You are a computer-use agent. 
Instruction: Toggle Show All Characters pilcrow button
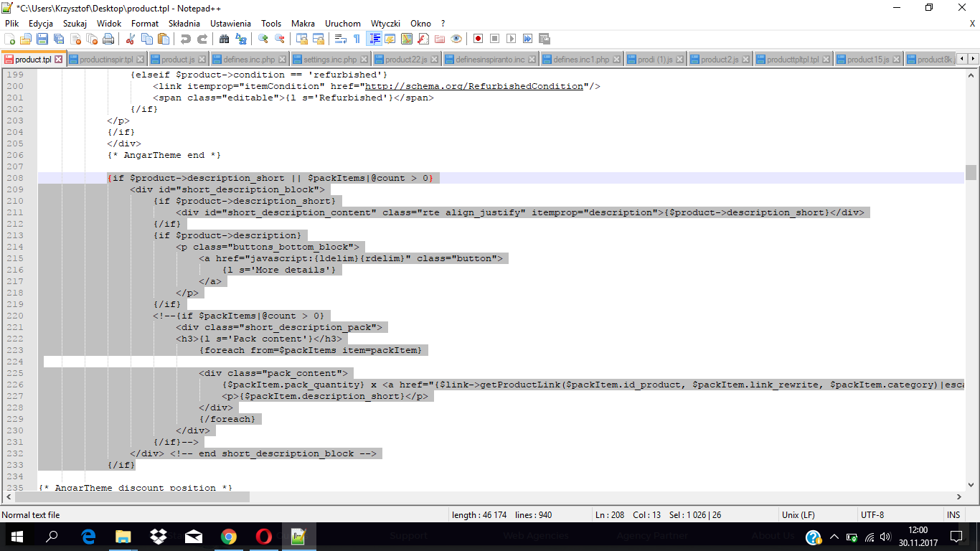(357, 39)
